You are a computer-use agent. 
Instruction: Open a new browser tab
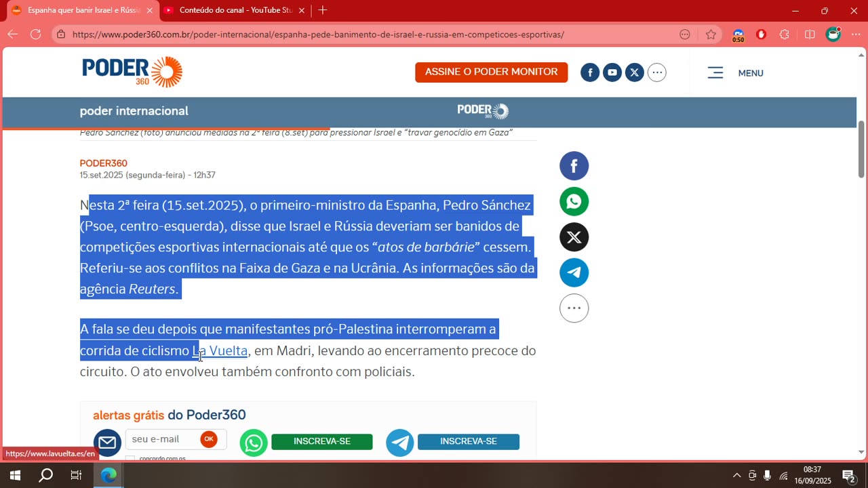[x=323, y=10]
